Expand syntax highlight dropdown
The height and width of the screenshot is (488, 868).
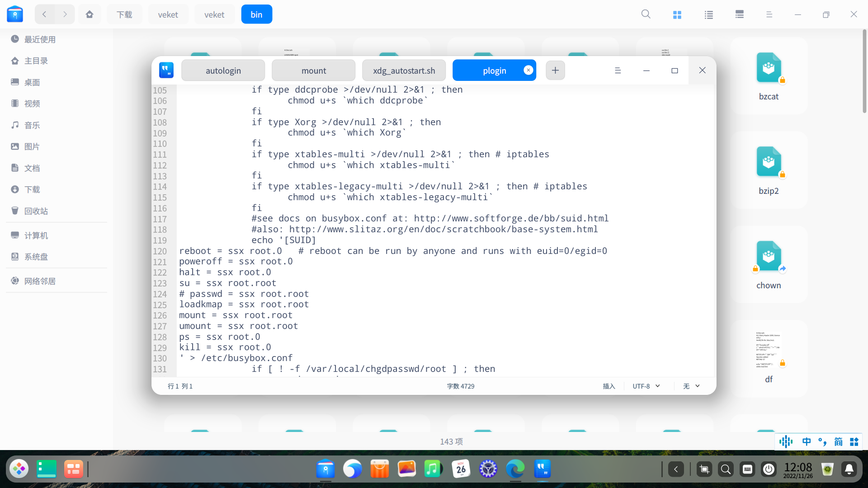[692, 386]
